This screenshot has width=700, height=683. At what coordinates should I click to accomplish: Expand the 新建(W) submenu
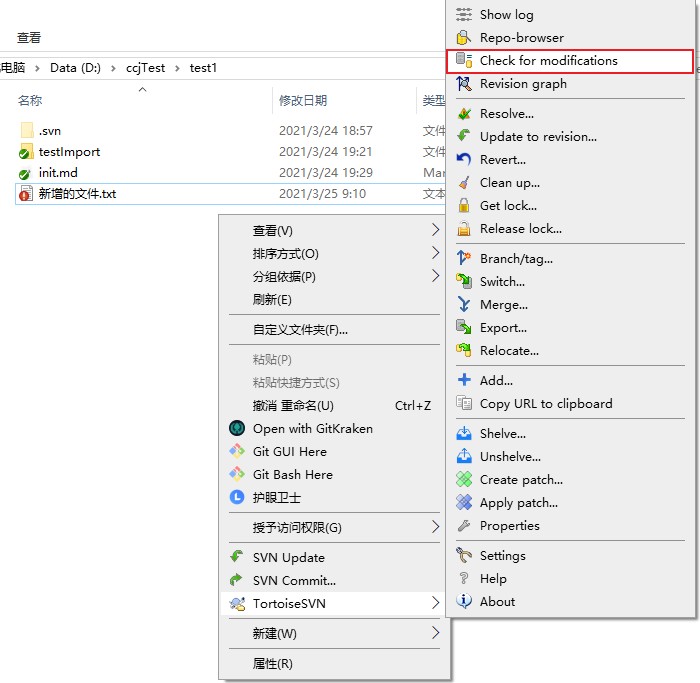pos(435,634)
